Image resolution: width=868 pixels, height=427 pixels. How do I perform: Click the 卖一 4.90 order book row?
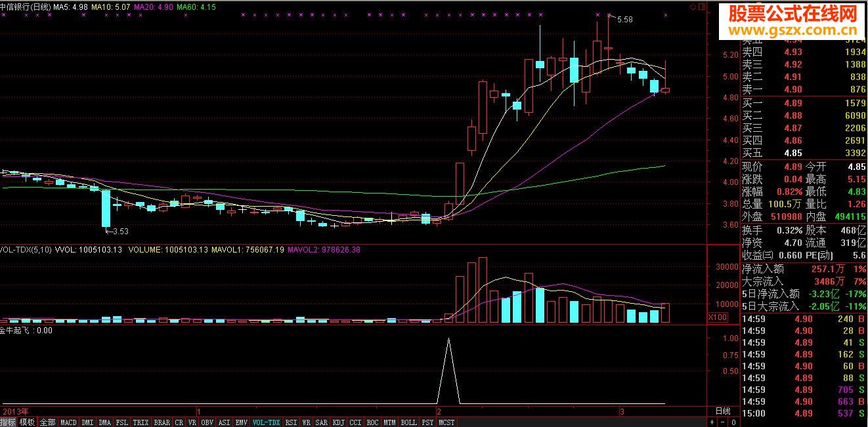(804, 89)
